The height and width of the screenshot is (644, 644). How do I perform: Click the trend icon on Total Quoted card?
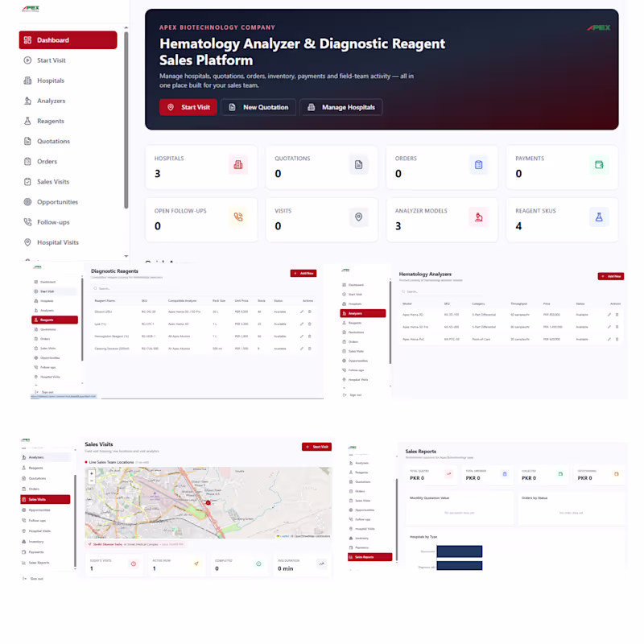point(449,474)
